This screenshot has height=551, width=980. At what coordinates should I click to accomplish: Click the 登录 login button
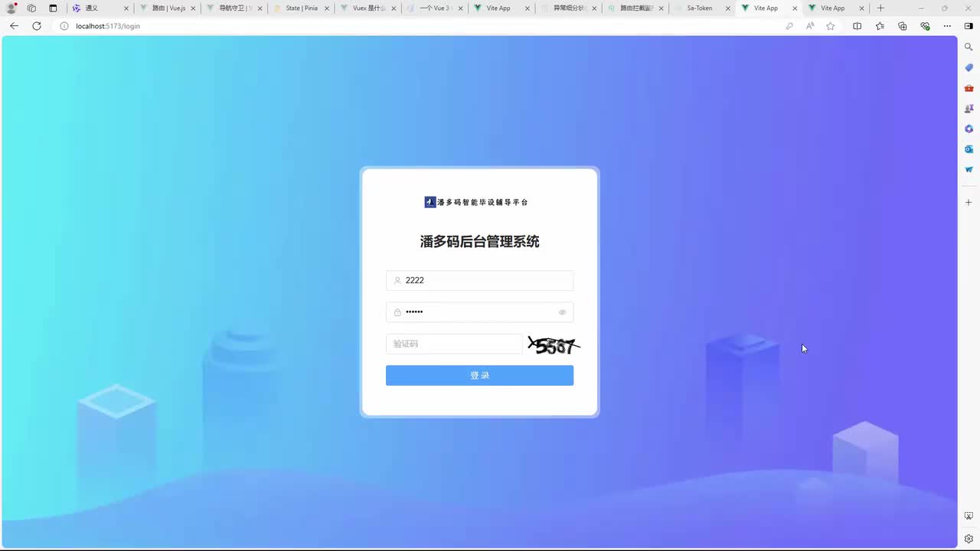479,376
